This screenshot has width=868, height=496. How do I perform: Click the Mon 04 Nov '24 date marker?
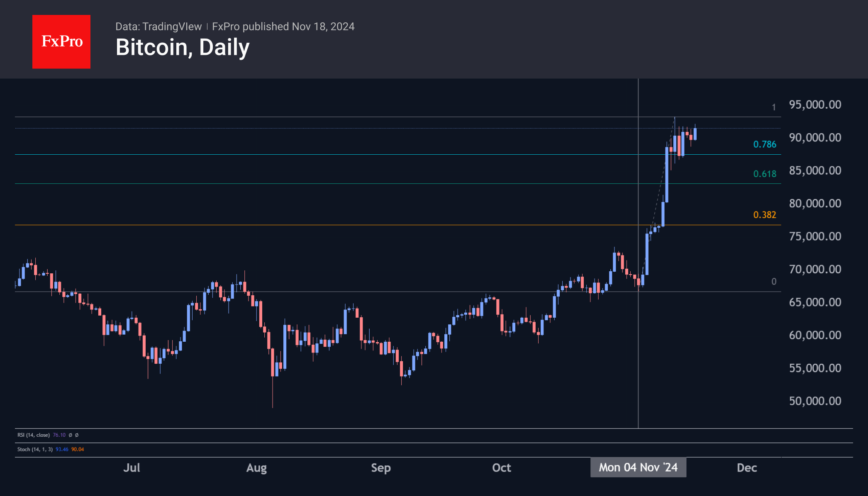click(x=638, y=467)
